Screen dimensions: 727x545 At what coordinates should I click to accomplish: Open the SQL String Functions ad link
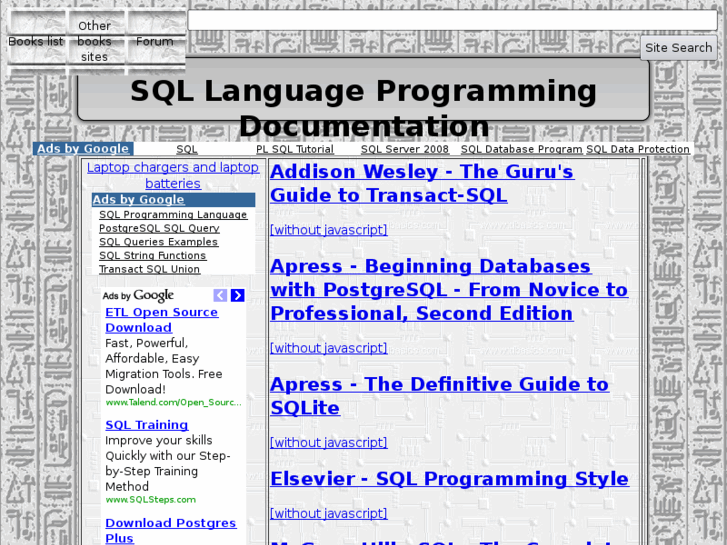click(152, 255)
